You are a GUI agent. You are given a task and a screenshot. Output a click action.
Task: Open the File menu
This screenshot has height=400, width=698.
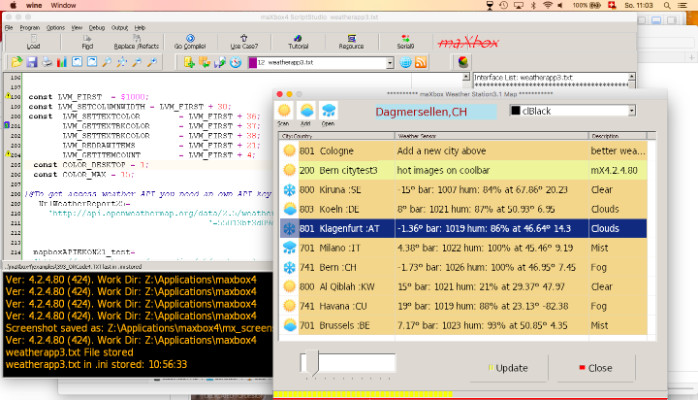point(9,28)
